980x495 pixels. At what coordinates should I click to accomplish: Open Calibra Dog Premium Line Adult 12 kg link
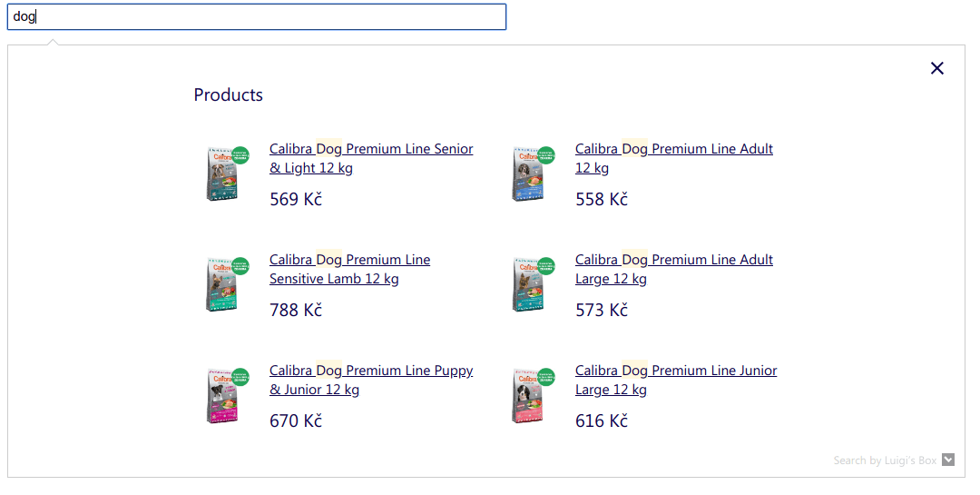tap(673, 149)
